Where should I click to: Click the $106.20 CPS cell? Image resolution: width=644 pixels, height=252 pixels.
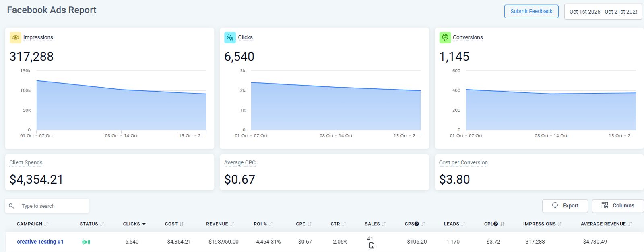pos(417,242)
